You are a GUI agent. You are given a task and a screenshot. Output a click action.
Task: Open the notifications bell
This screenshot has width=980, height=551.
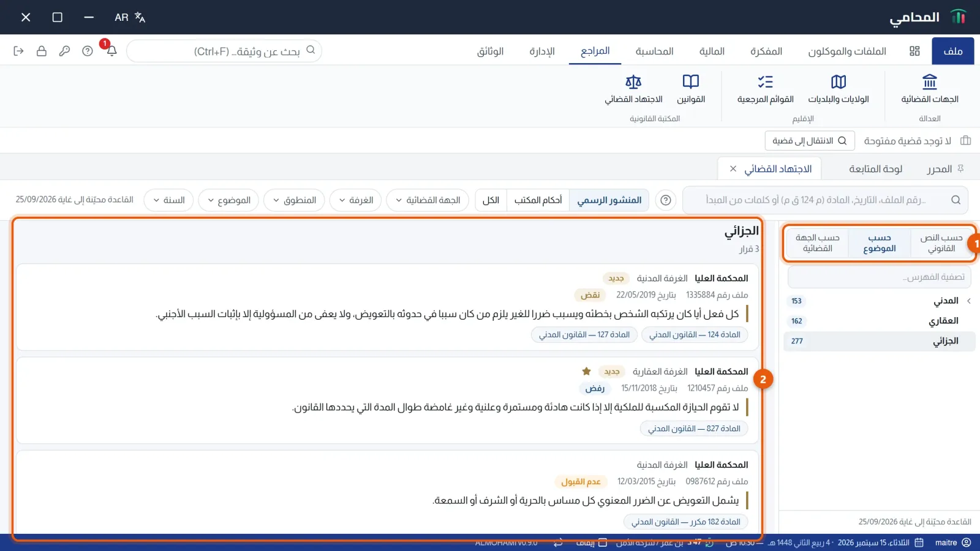111,51
